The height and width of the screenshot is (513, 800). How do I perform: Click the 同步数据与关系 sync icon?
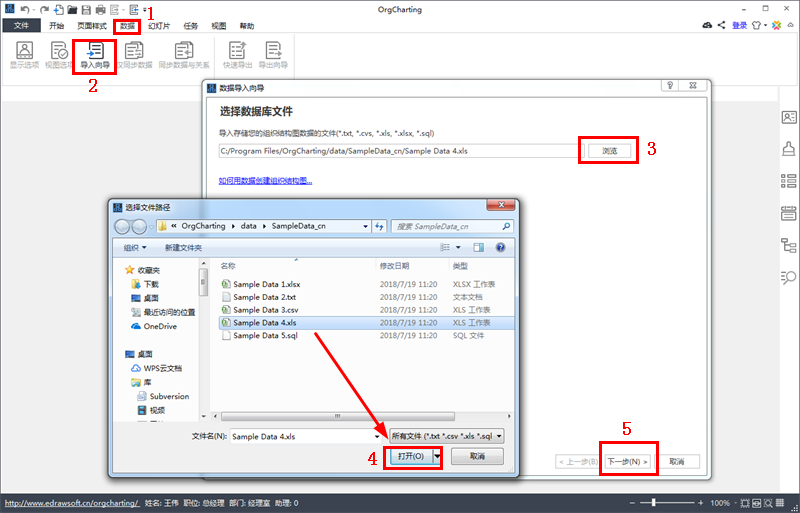click(184, 55)
